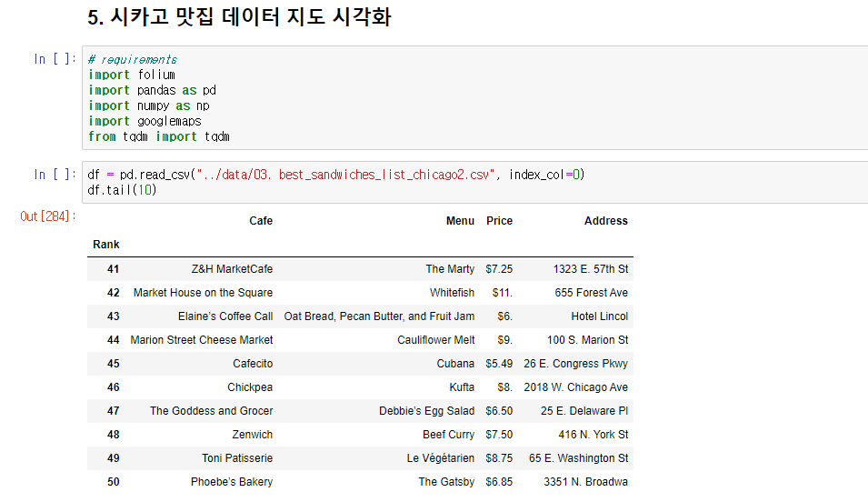
Task: Click rank index '45'
Action: coord(113,364)
